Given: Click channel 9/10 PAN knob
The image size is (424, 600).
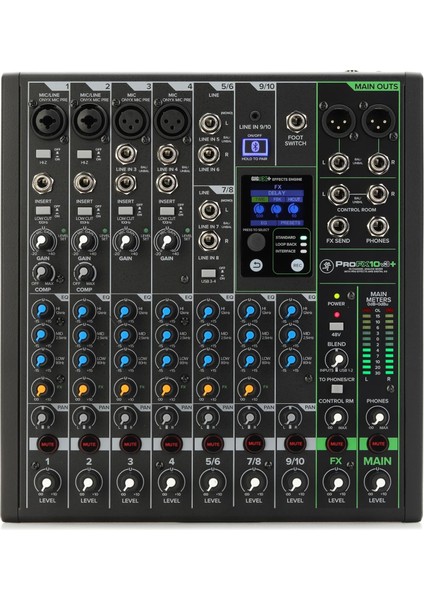Looking at the screenshot, I should [x=290, y=417].
